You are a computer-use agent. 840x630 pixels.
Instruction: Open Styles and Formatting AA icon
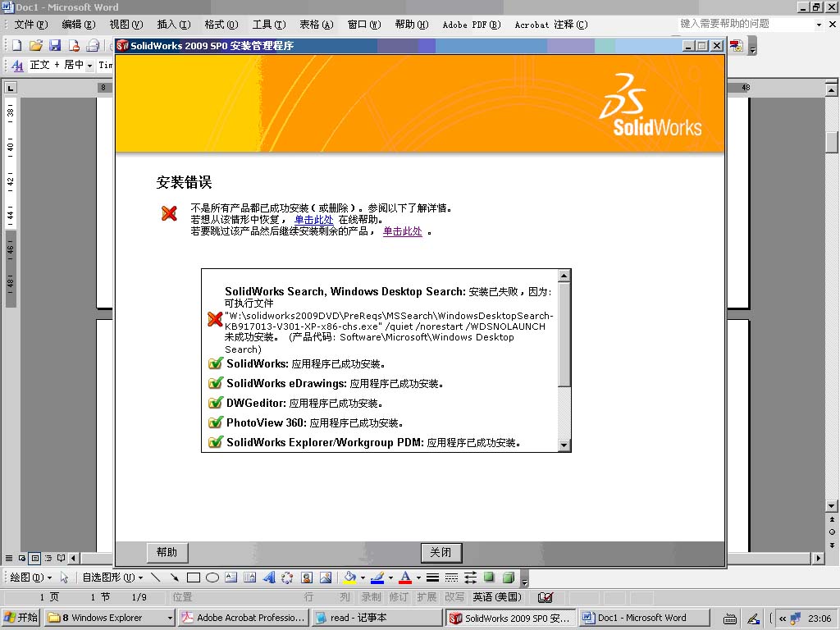point(17,66)
